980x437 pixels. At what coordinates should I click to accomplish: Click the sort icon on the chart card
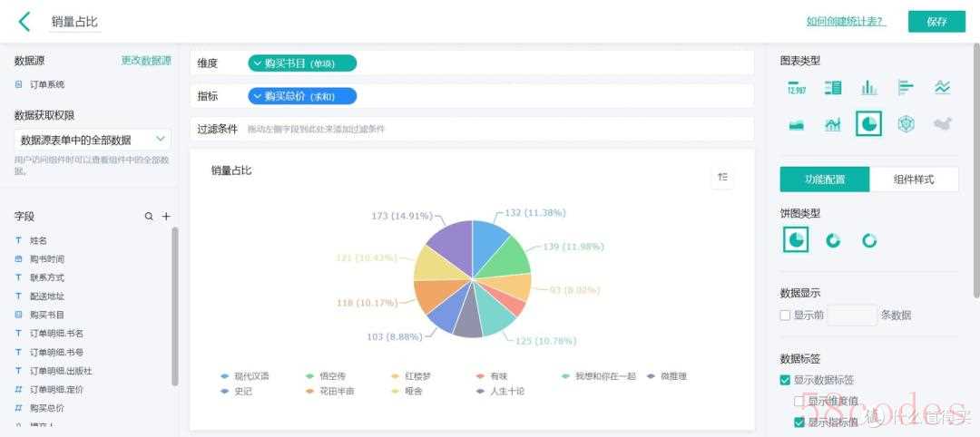(x=723, y=178)
